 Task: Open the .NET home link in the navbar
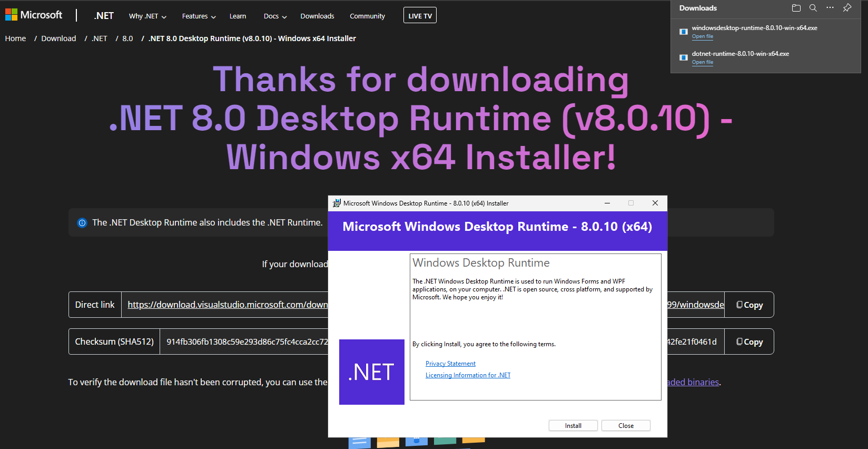(104, 16)
